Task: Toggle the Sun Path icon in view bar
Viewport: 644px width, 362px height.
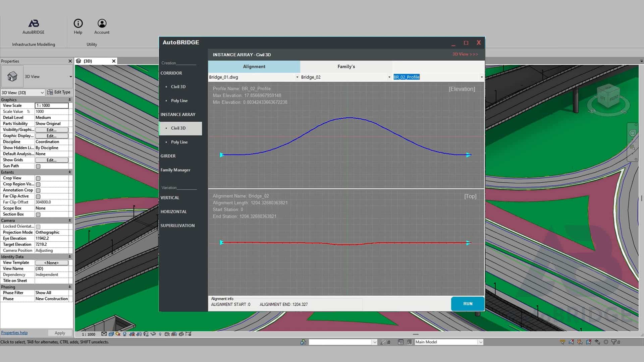Action: 118,334
